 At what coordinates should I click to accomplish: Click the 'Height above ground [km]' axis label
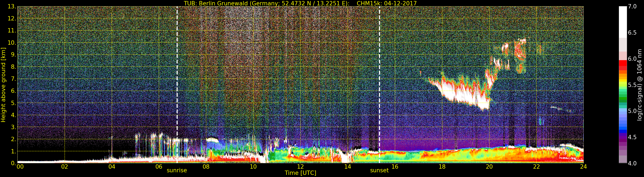[3, 85]
